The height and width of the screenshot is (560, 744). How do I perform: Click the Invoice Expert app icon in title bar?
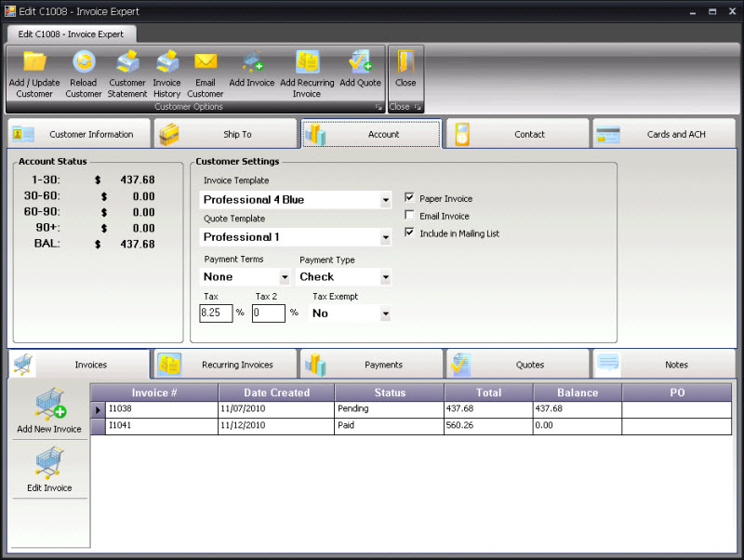click(x=10, y=11)
